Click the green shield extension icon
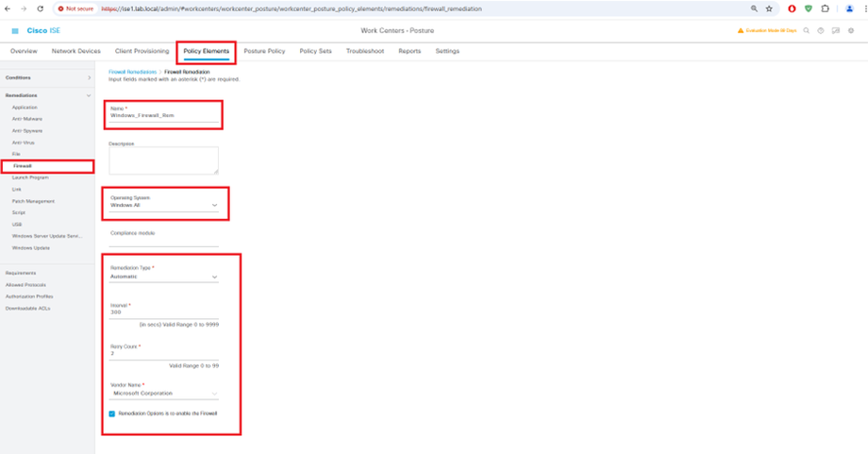The width and height of the screenshot is (868, 454). [809, 8]
